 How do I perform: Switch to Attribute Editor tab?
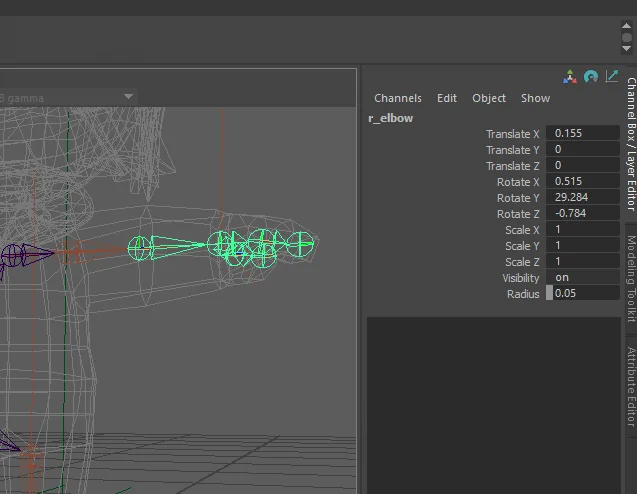coord(631,386)
